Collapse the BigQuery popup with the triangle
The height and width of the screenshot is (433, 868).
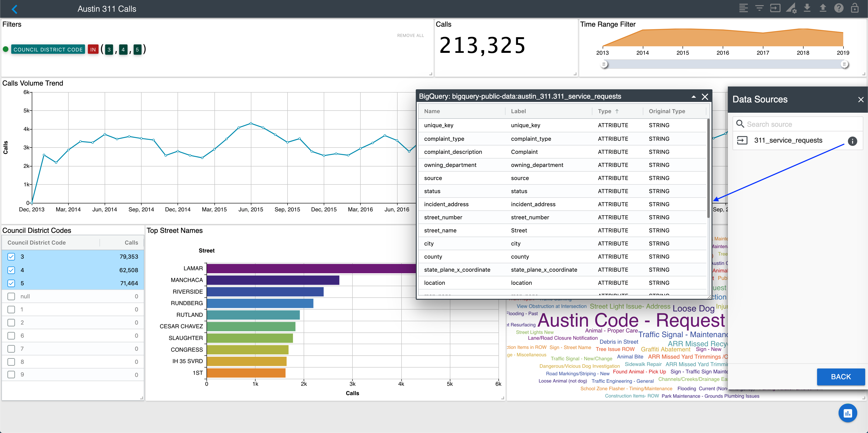click(x=694, y=97)
